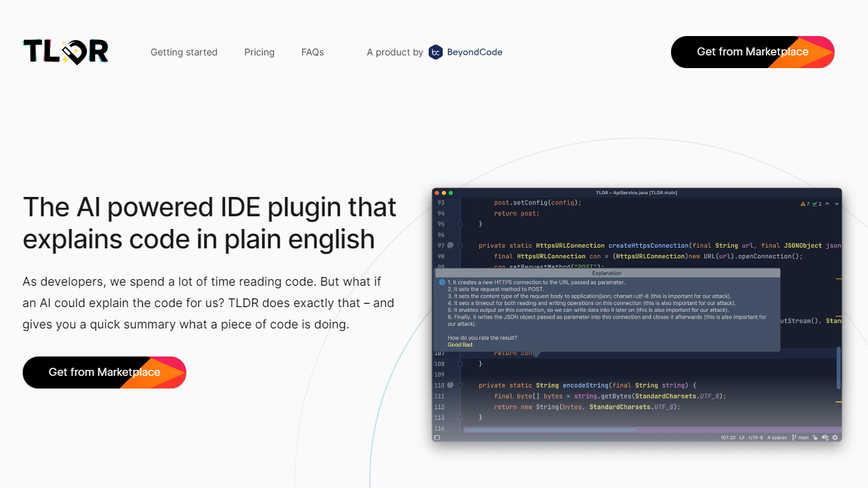The image size is (868, 488).
Task: Click the warnings indicator showing 7 warnings
Action: point(803,204)
